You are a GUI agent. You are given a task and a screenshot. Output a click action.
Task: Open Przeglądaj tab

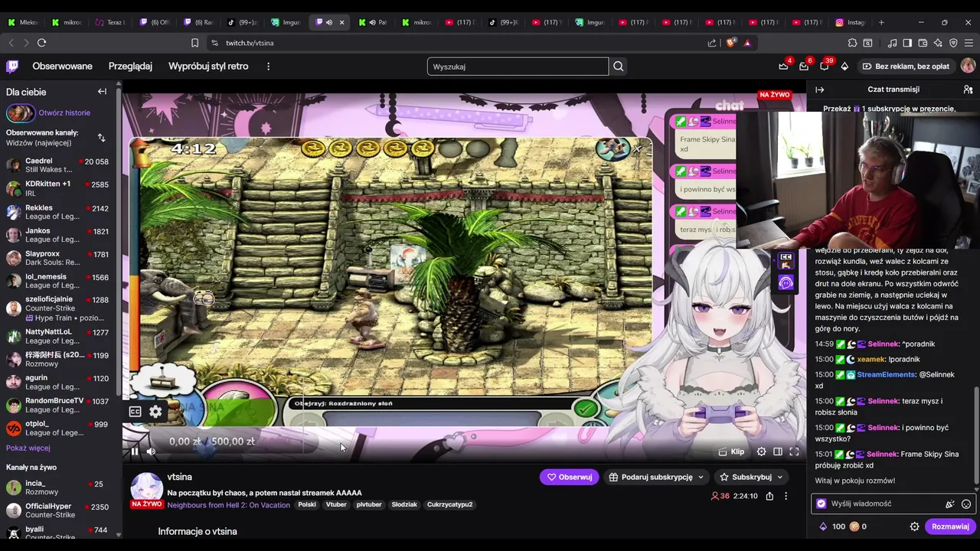(130, 67)
